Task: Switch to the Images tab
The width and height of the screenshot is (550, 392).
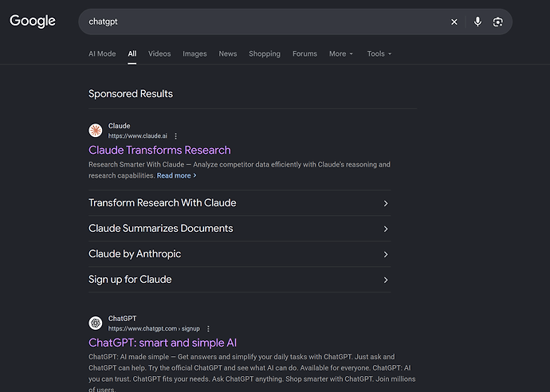Action: (x=194, y=53)
